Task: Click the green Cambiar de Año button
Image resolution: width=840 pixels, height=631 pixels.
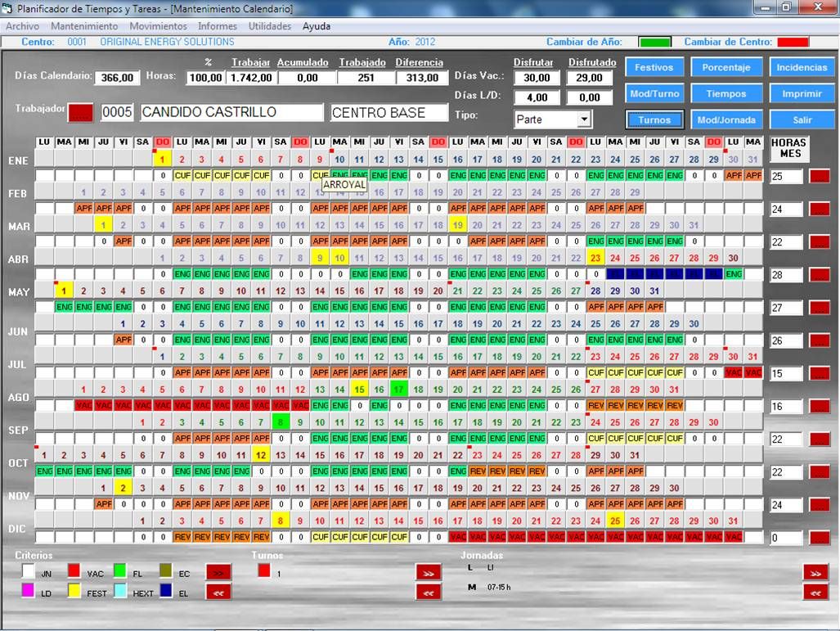Action: tap(655, 42)
